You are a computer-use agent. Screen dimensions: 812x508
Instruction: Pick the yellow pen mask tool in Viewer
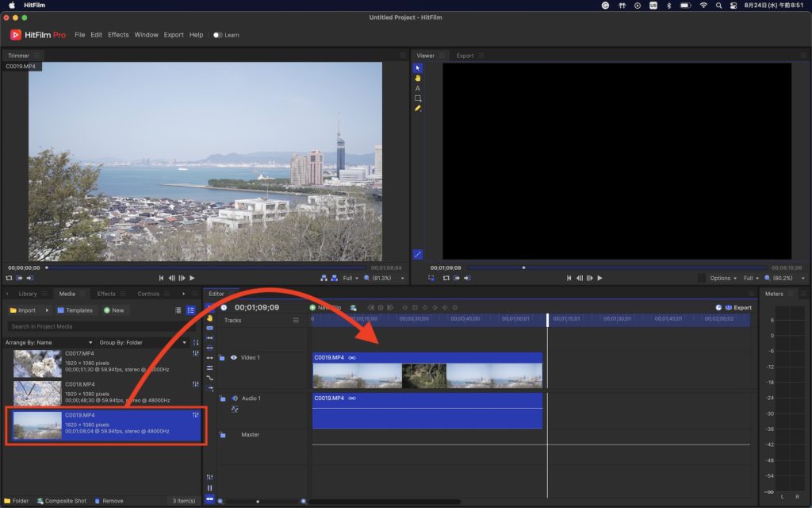[x=418, y=108]
